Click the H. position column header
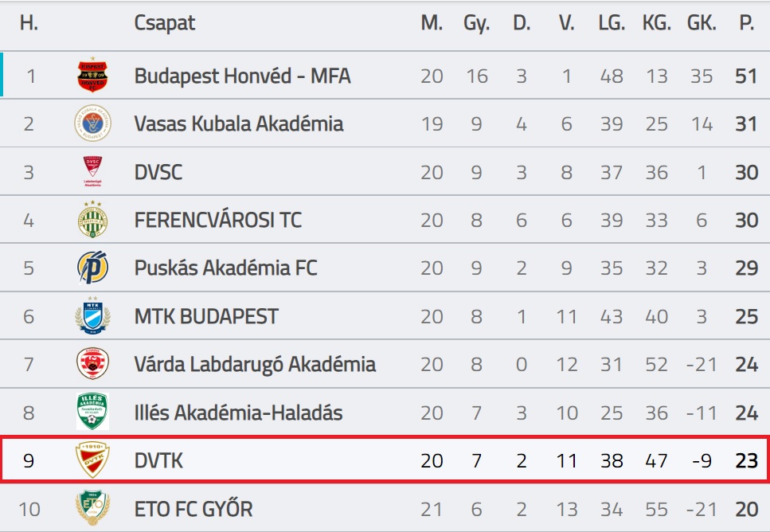Screen dimensions: 770x532 [x=29, y=23]
